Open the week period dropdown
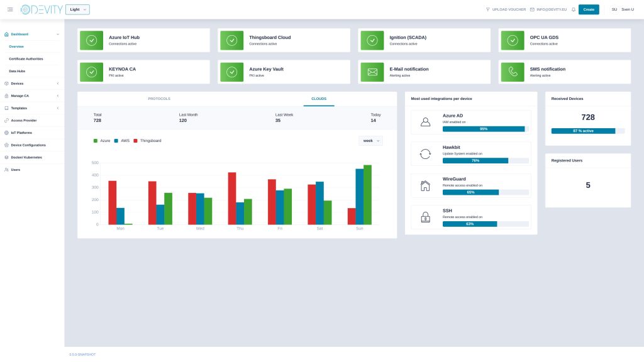The height and width of the screenshot is (362, 644). tap(370, 141)
